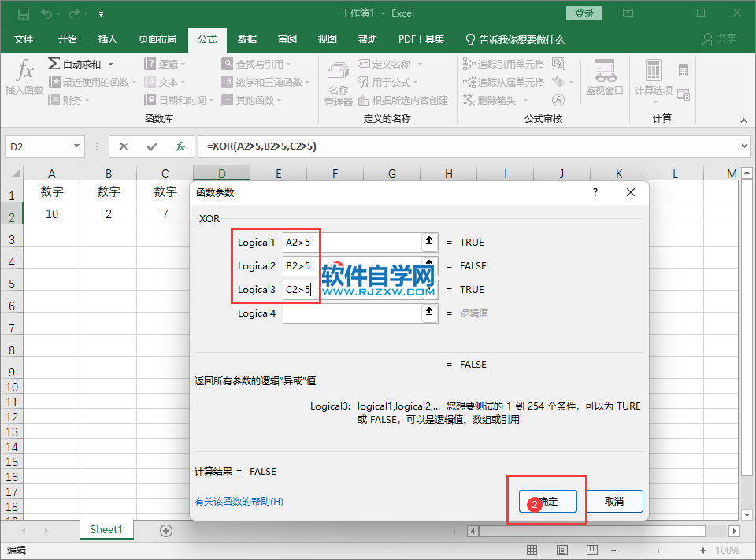Click the Redo icon
The image size is (756, 560).
click(74, 13)
